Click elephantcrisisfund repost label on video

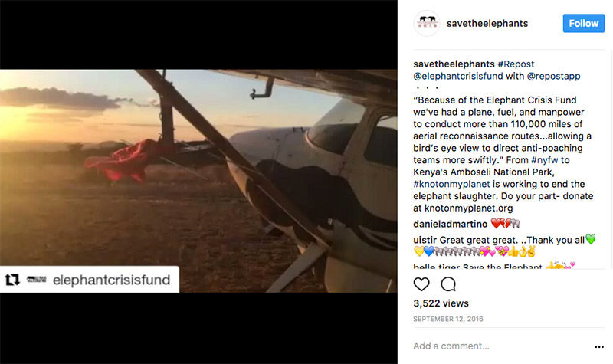click(112, 280)
